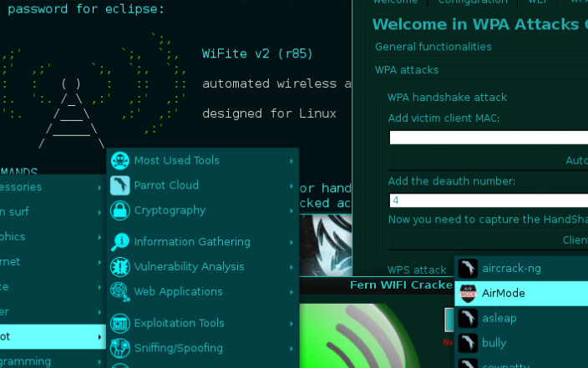Expand arrow beside Exploitation Tools
Image resolution: width=588 pixels, height=368 pixels.
[x=291, y=324]
